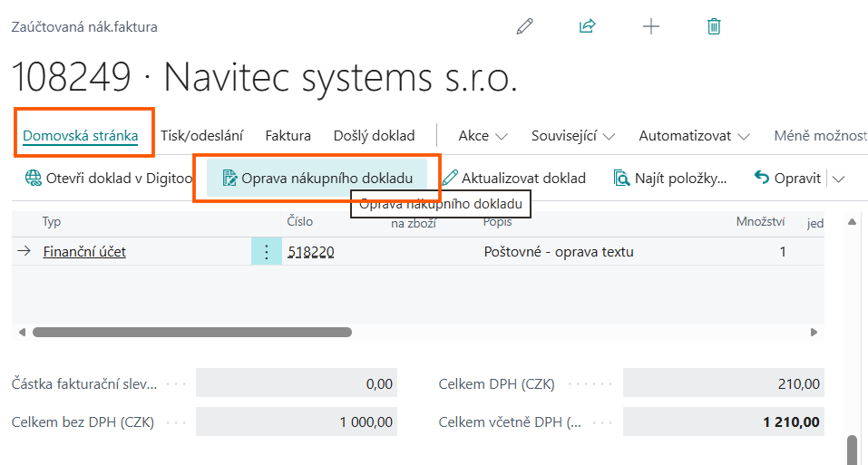The width and height of the screenshot is (868, 465).
Task: Click the Aktualizovat doklad pencil icon
Action: point(450,178)
